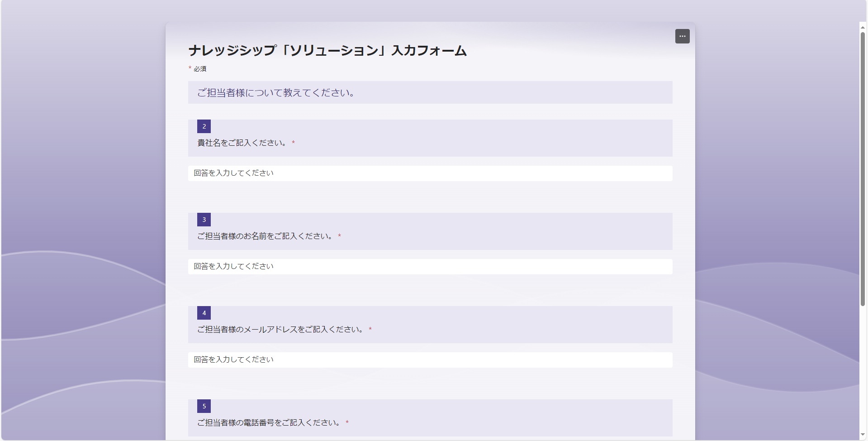Click the question number 3 badge
868x441 pixels.
tap(204, 220)
